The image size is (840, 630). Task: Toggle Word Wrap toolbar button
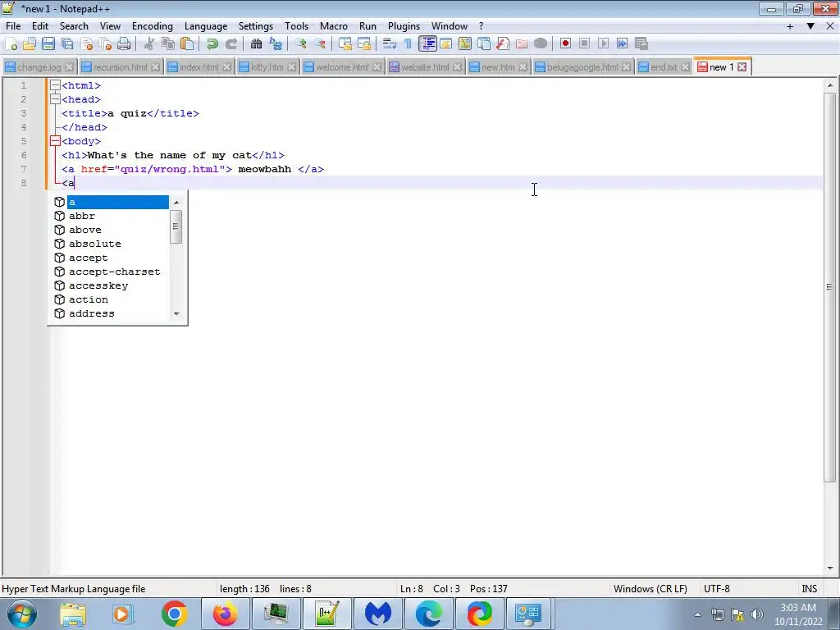pyautogui.click(x=390, y=44)
